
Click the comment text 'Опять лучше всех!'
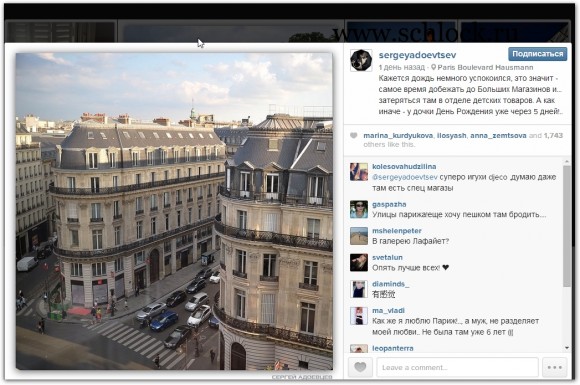(406, 268)
